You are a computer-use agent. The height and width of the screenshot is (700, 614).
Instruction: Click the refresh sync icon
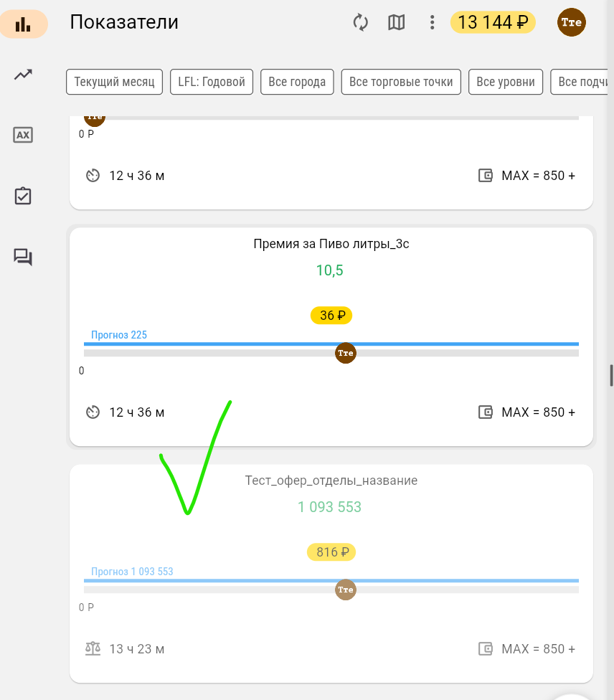360,22
